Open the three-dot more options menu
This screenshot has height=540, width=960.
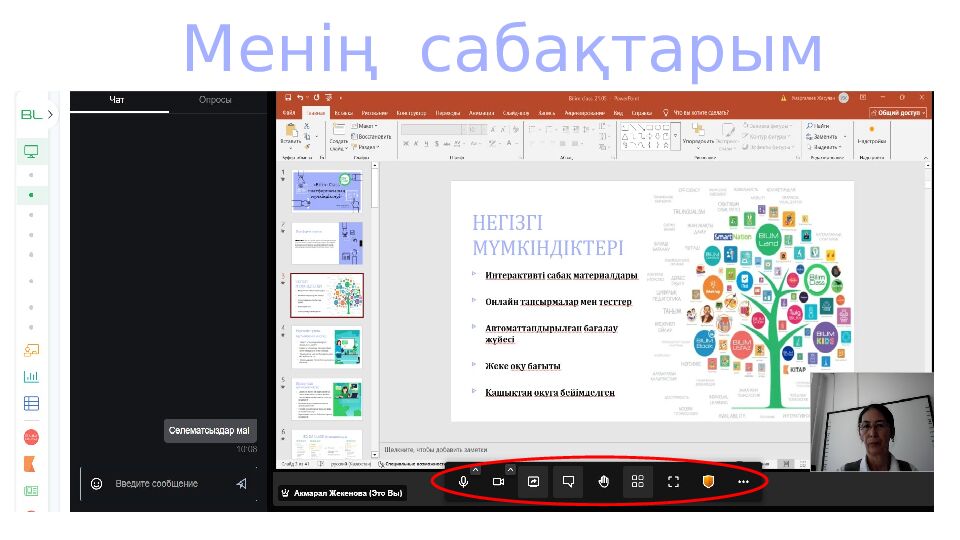coord(743,481)
